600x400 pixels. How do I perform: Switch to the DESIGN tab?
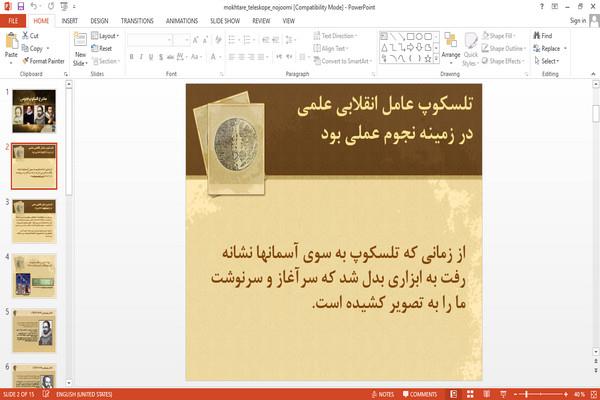point(99,21)
